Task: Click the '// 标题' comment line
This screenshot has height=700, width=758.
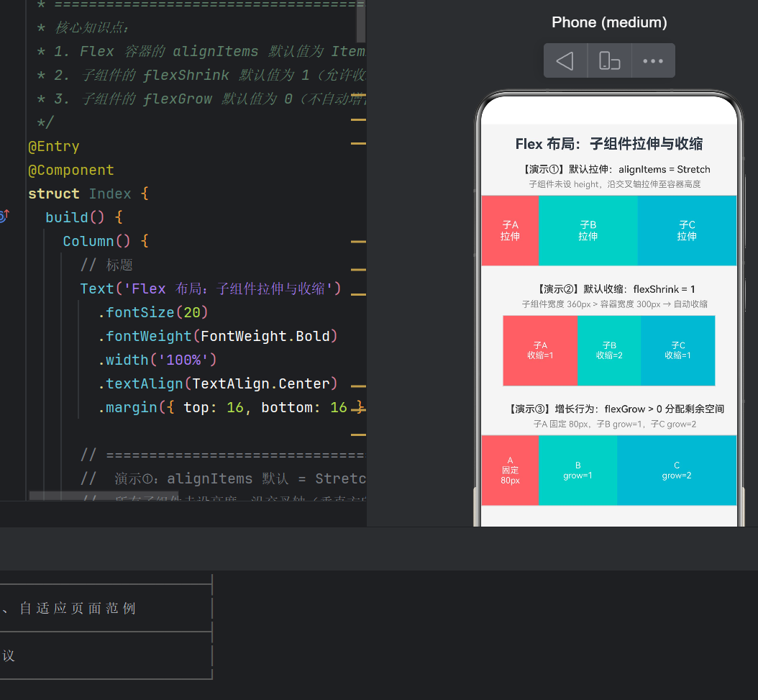Action: pyautogui.click(x=106, y=265)
